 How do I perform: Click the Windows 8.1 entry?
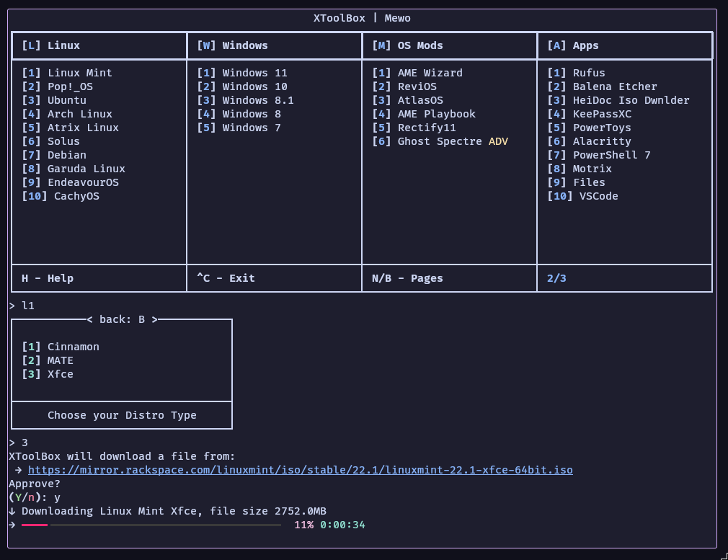point(245,100)
